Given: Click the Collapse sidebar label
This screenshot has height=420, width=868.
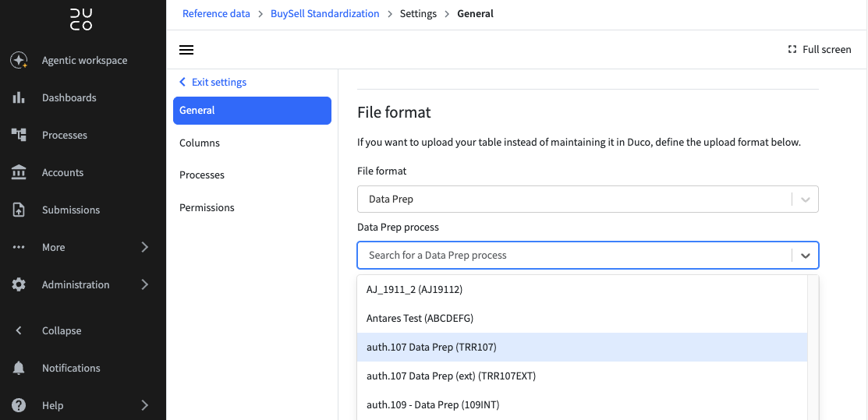Looking at the screenshot, I should tap(62, 330).
